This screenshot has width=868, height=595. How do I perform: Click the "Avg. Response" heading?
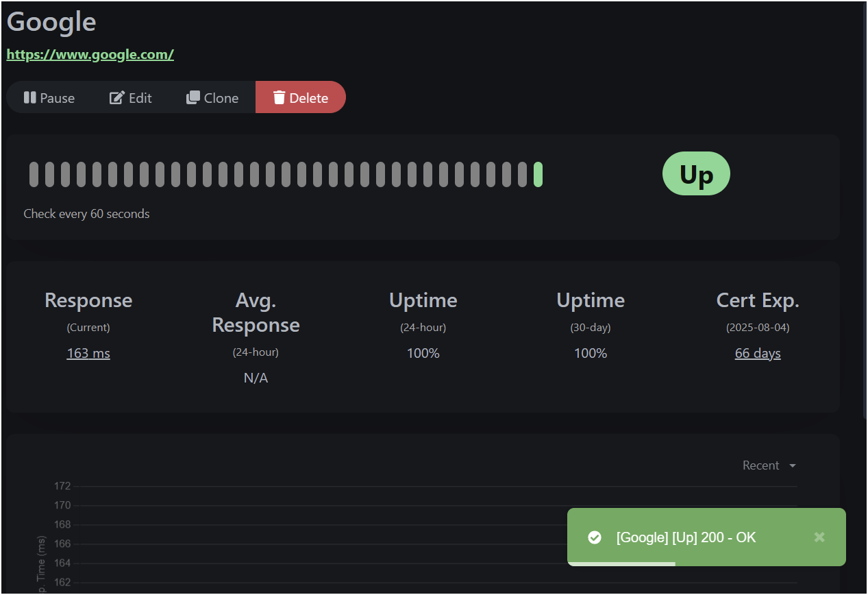coord(256,313)
